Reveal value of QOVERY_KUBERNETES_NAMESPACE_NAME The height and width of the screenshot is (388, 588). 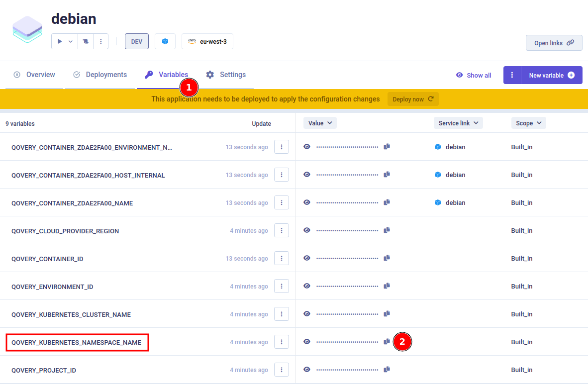[307, 342]
